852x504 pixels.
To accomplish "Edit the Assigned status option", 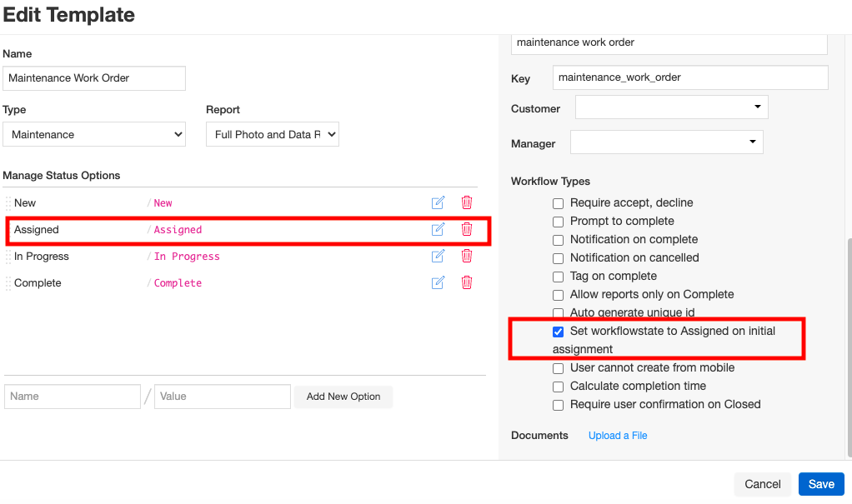I will 438,229.
